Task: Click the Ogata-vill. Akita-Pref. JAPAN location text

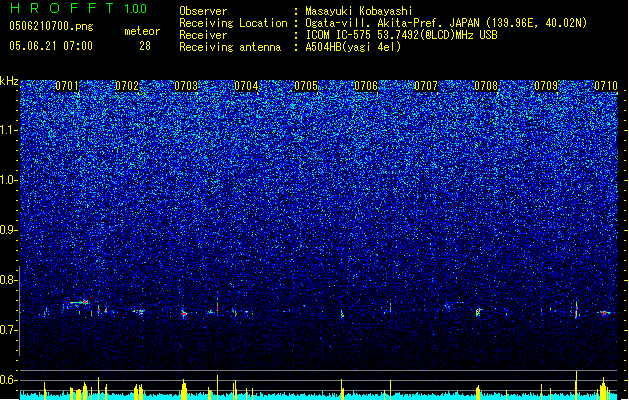Action: coord(446,23)
